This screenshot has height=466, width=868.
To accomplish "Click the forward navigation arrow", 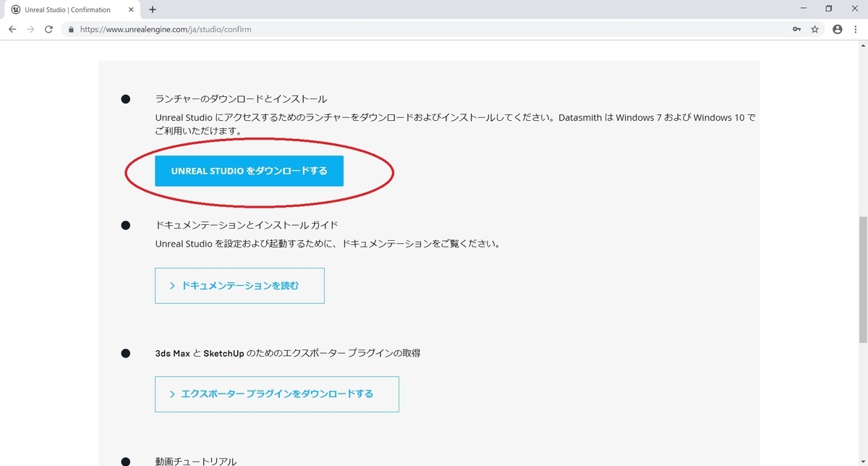I will click(x=30, y=29).
